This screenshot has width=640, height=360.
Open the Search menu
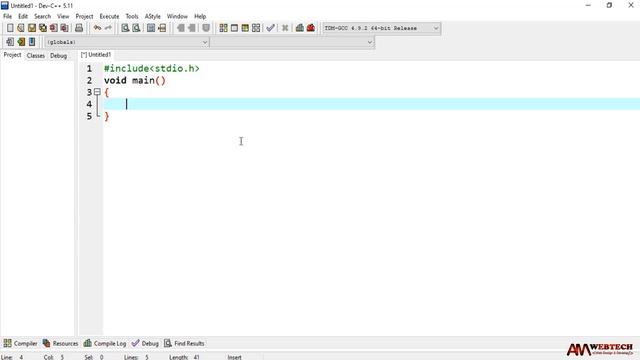[x=42, y=16]
